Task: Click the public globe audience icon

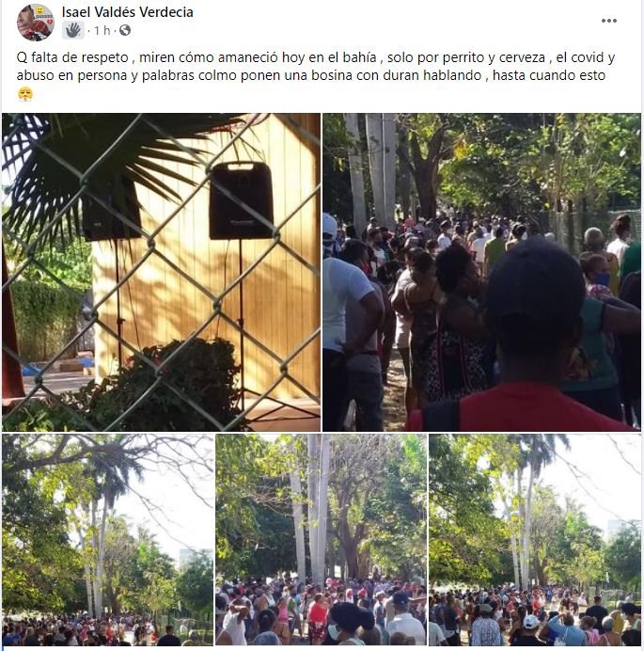Action: [125, 30]
